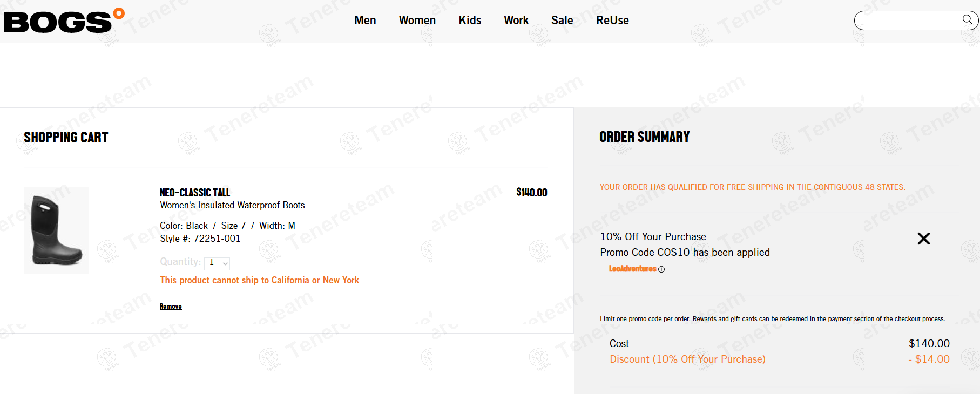Click the black boot product thumbnail
Screen dimensions: 980x394
(57, 230)
